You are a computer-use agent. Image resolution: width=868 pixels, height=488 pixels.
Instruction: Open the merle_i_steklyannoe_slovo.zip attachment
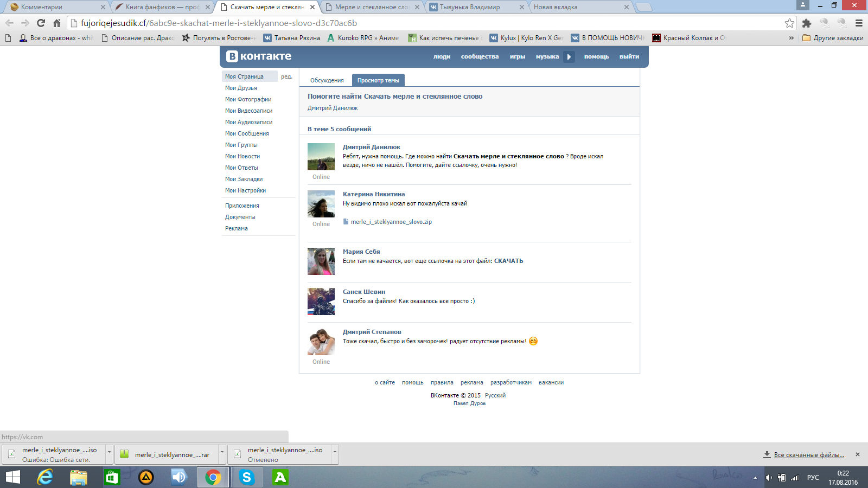[391, 222]
